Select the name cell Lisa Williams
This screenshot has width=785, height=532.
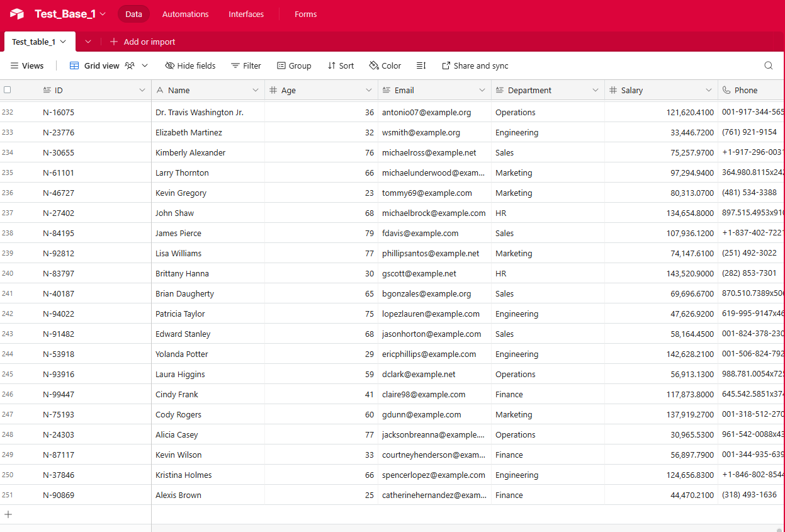pos(208,253)
